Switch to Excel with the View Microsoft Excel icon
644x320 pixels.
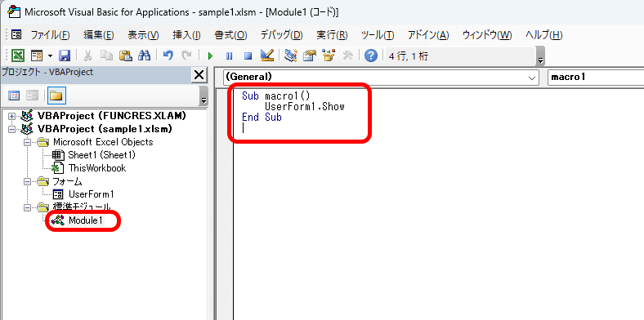point(18,56)
